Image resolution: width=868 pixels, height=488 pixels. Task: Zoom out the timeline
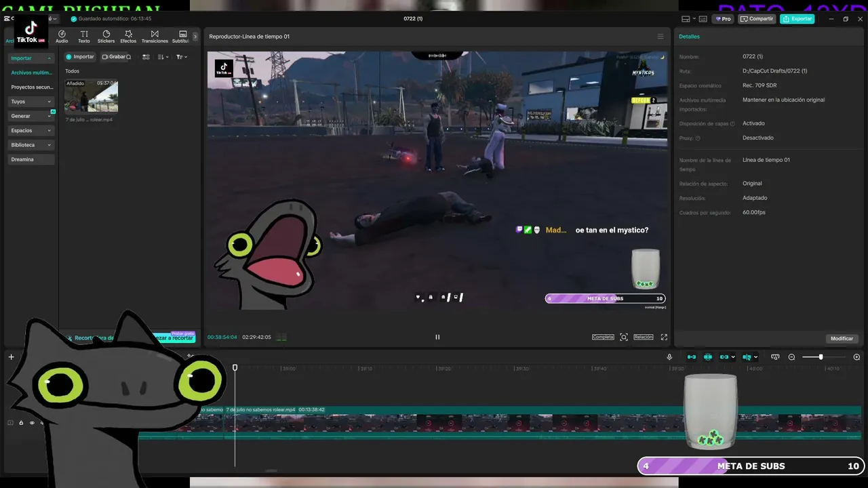(x=791, y=357)
